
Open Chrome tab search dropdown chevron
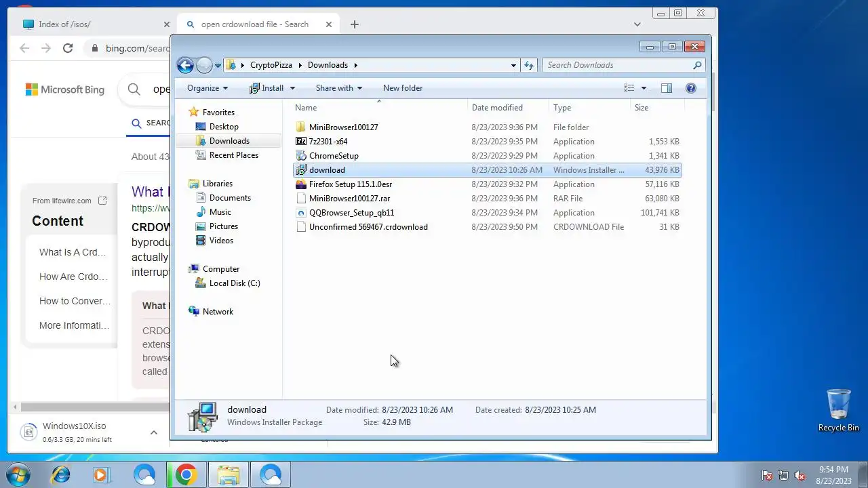pos(637,24)
